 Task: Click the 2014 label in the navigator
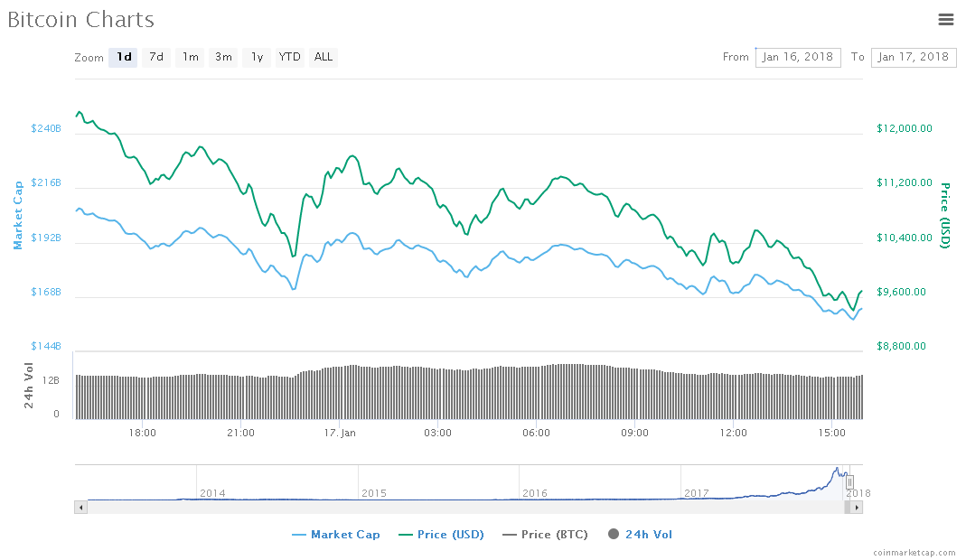pos(212,493)
